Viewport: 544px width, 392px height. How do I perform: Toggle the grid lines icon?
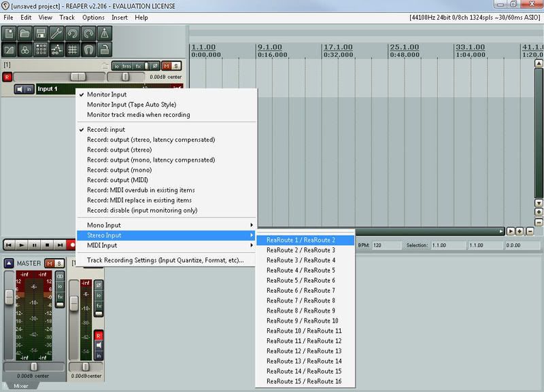(72, 49)
